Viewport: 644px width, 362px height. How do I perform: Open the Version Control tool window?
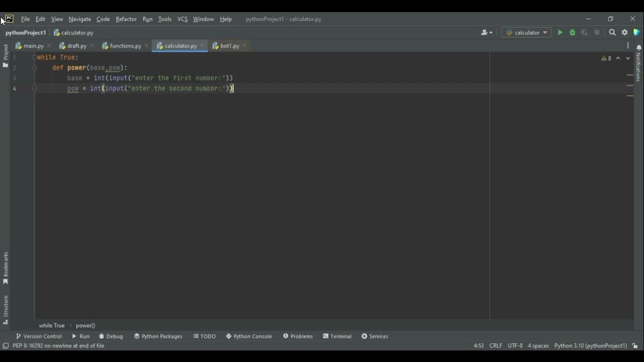[x=39, y=336]
